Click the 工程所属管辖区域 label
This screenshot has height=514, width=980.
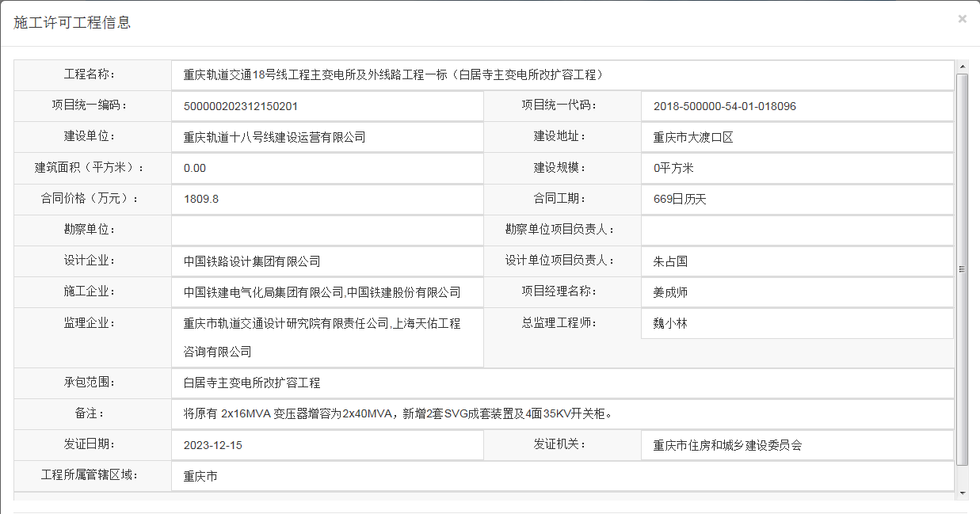point(90,474)
